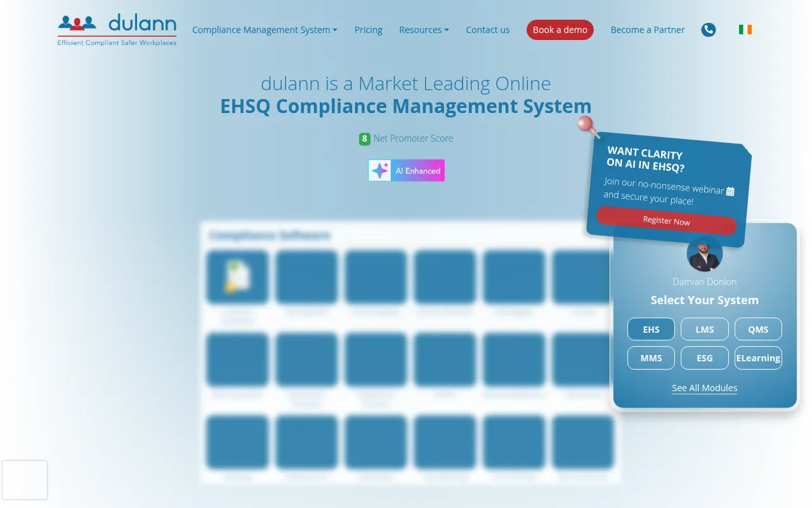
Task: Click the AI Enhanced sparkle badge
Action: (x=407, y=170)
